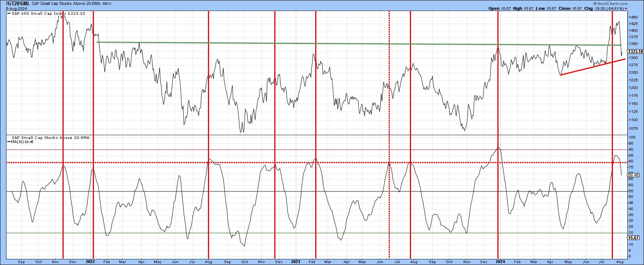Screen dimensions: 644x265
Task: Click the 5-Aug-2024 date text
Action: (16, 8)
